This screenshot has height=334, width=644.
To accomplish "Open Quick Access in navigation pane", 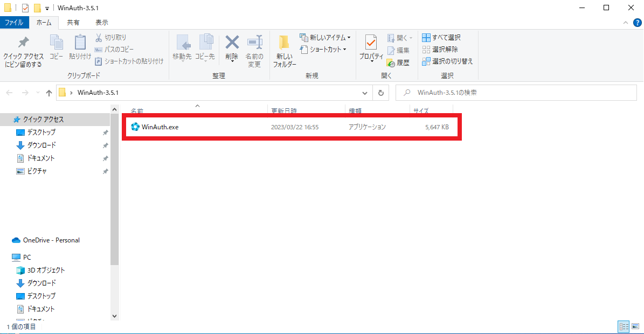I will (43, 120).
